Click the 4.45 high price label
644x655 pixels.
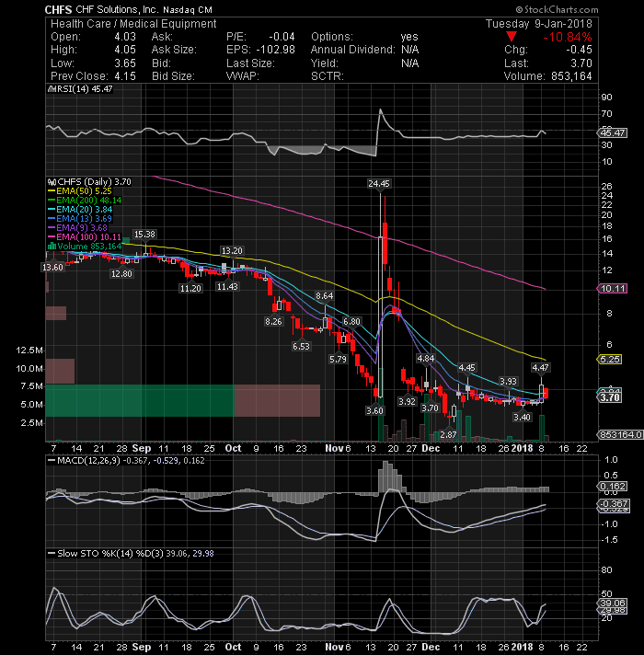(x=467, y=368)
